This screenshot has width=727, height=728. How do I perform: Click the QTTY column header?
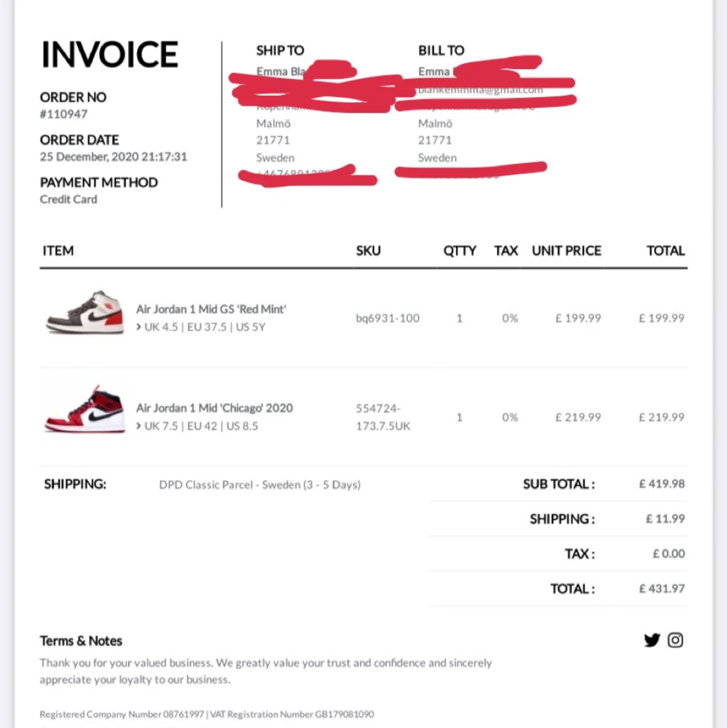459,251
